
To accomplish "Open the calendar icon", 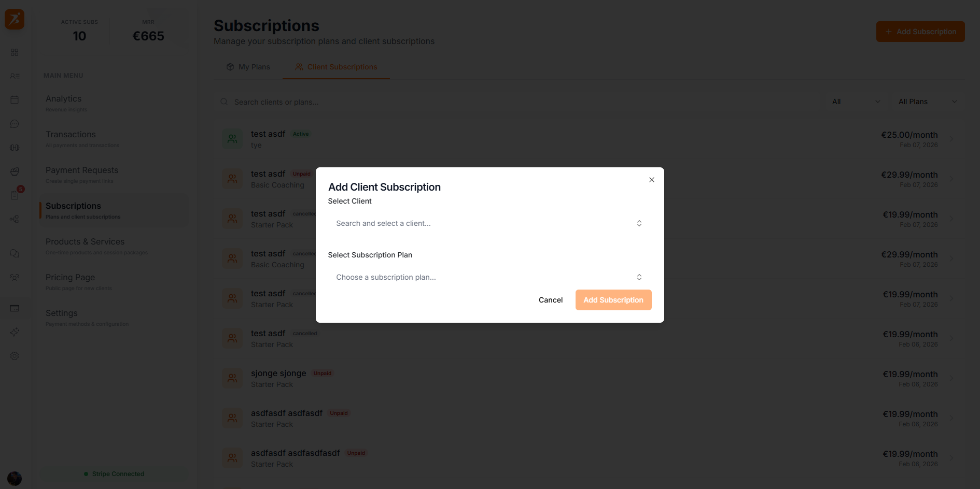I will [x=15, y=100].
